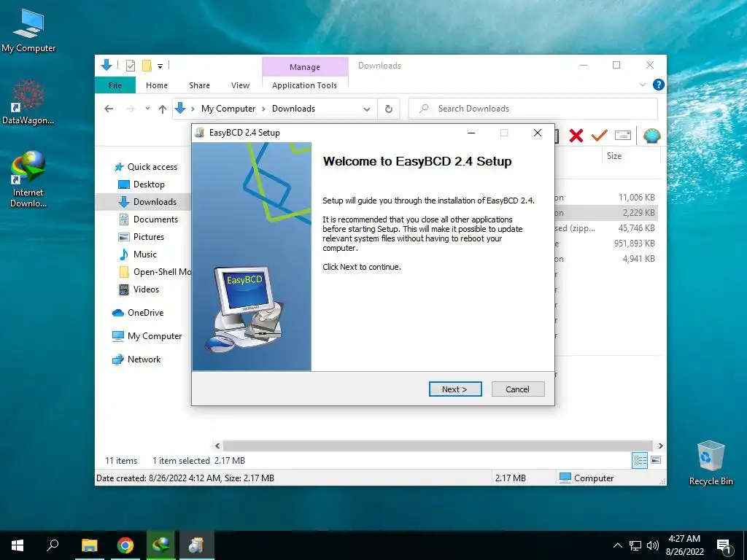Open the File tab in Explorer
The image size is (747, 560).
[x=115, y=85]
